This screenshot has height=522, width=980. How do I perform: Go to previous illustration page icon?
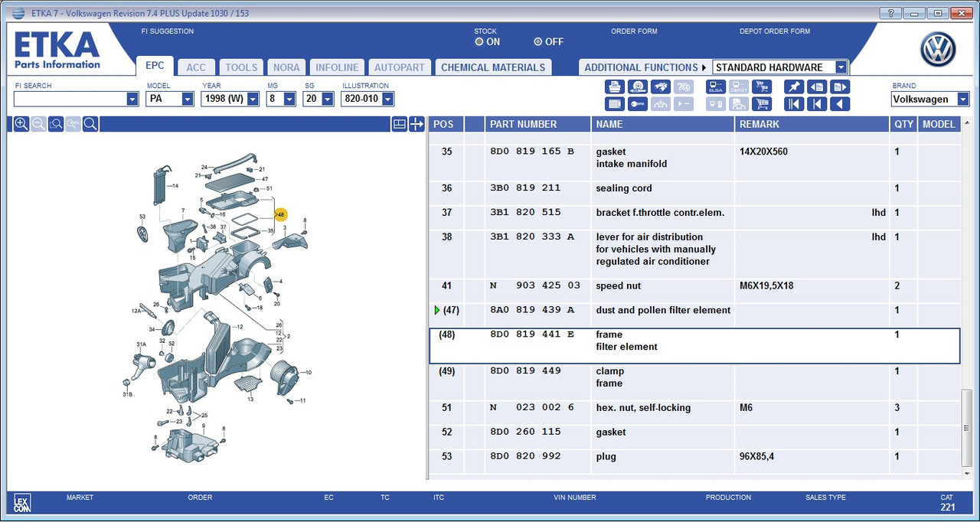point(817,86)
